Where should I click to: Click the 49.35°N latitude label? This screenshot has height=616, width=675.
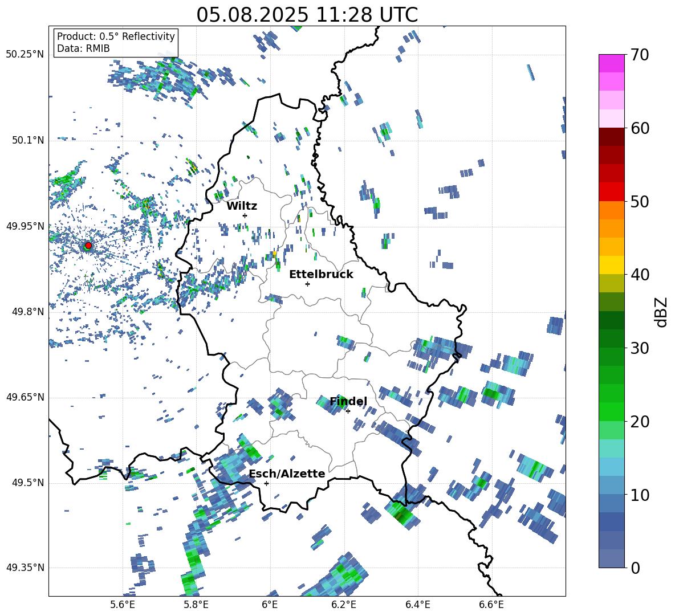25,568
